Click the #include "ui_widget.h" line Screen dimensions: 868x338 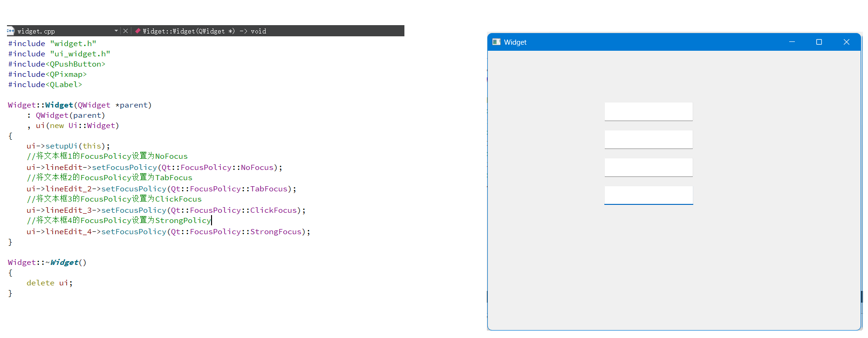click(59, 54)
